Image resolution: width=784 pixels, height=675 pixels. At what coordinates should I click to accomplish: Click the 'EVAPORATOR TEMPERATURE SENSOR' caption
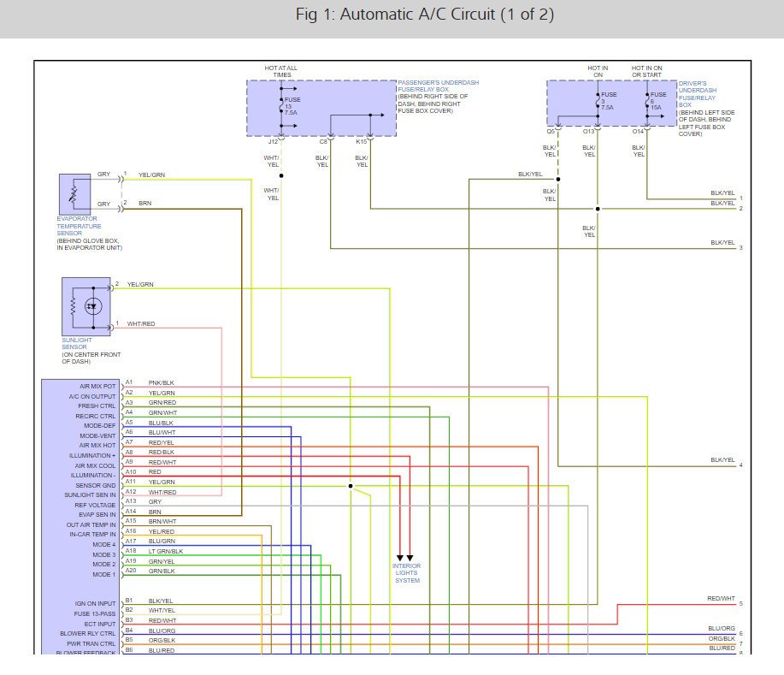[x=79, y=226]
